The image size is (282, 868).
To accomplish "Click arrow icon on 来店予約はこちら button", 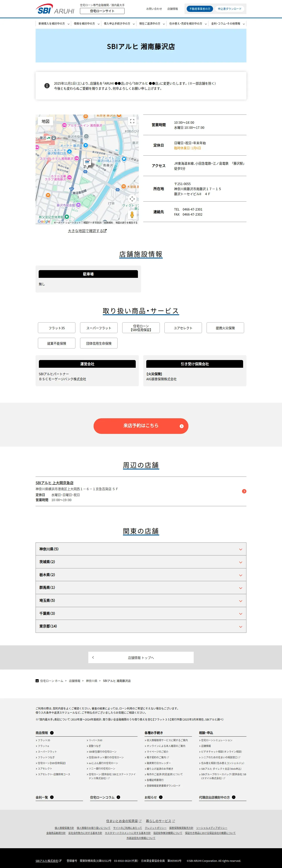I will pos(181,426).
